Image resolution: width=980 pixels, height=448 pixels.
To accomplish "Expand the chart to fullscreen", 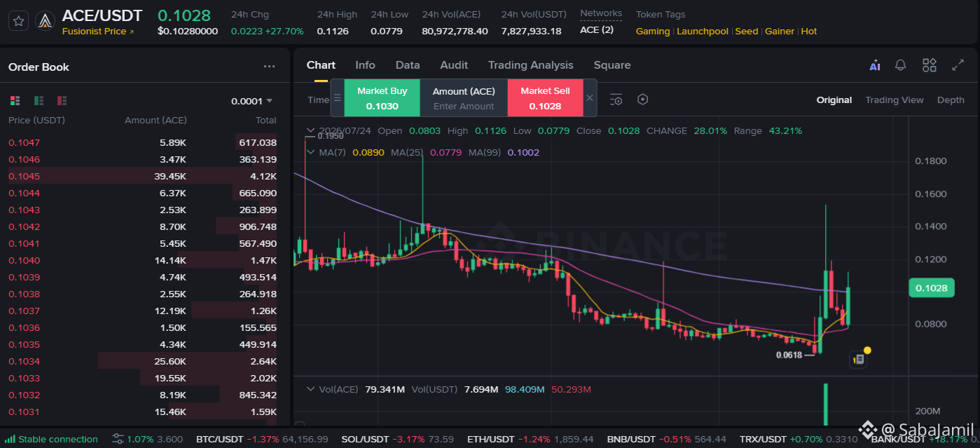I will (958, 65).
